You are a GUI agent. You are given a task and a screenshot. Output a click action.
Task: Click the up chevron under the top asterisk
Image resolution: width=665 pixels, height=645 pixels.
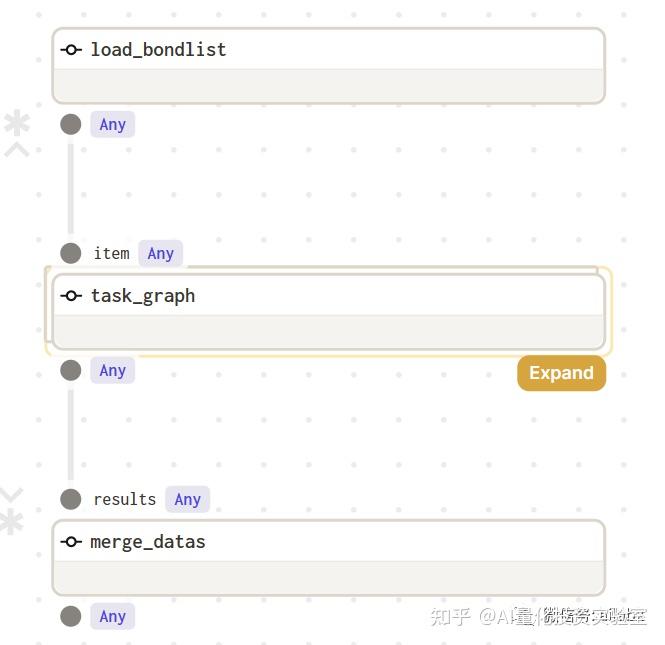coord(17,150)
